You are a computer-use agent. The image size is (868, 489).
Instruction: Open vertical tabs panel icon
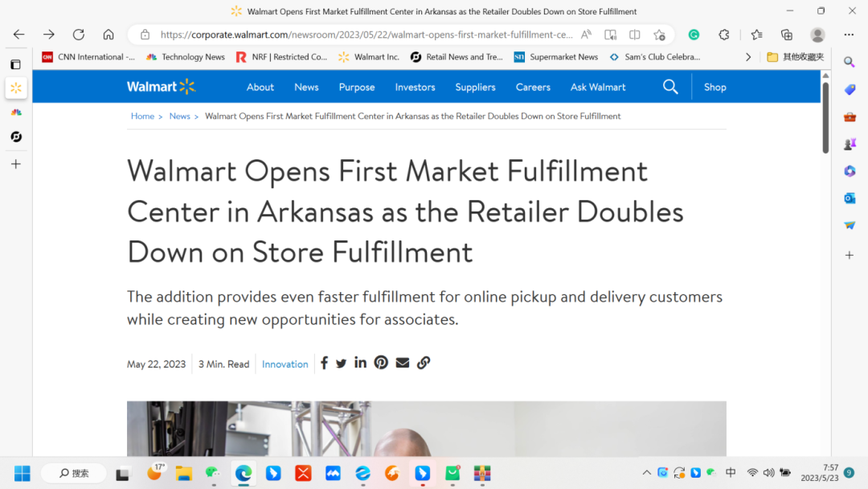(x=16, y=64)
